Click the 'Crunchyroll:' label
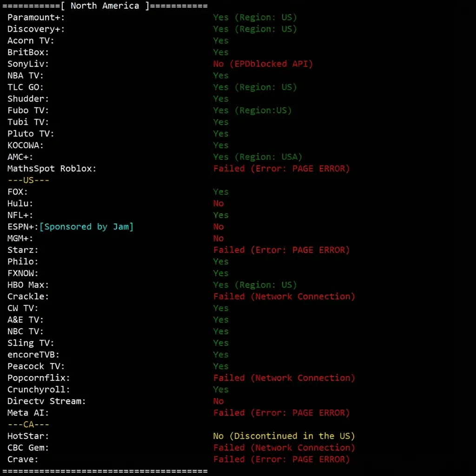Viewport: 476px width, 476px height. point(39,390)
